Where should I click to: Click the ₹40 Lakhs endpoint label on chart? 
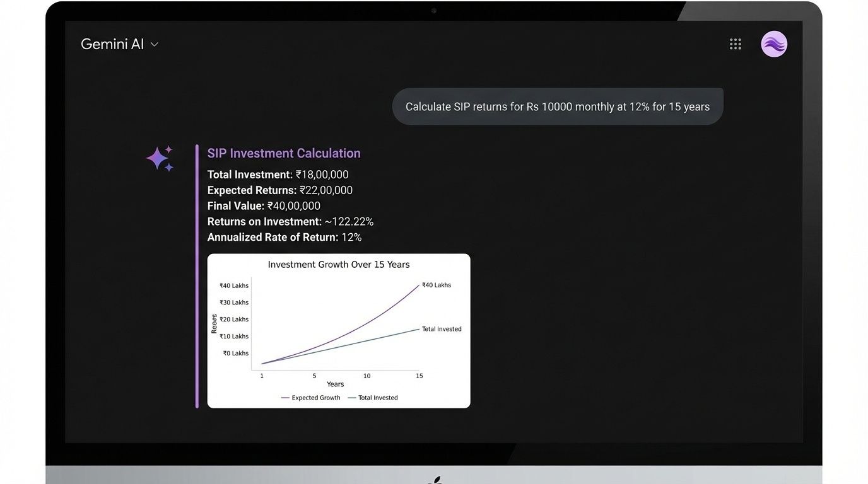click(x=435, y=285)
